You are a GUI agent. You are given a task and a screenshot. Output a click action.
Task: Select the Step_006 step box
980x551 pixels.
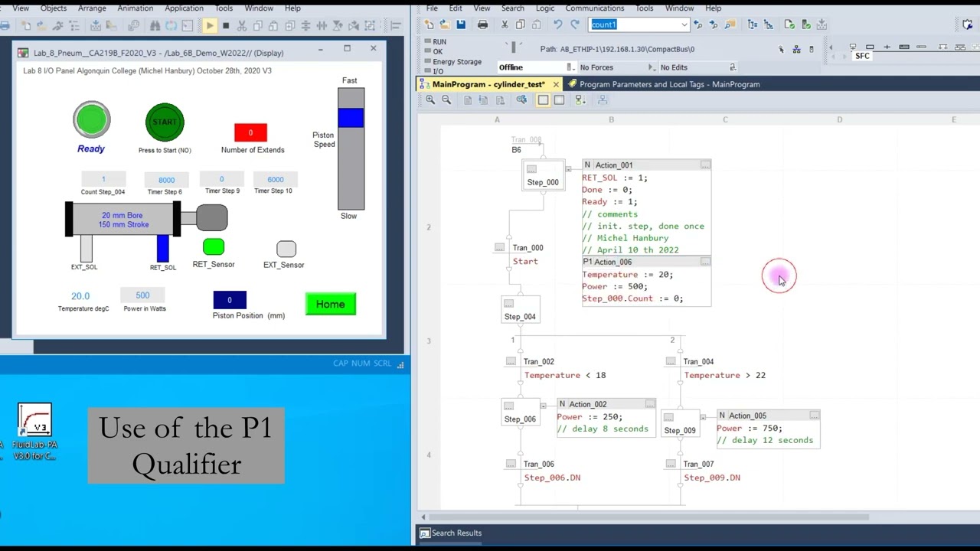(x=521, y=412)
